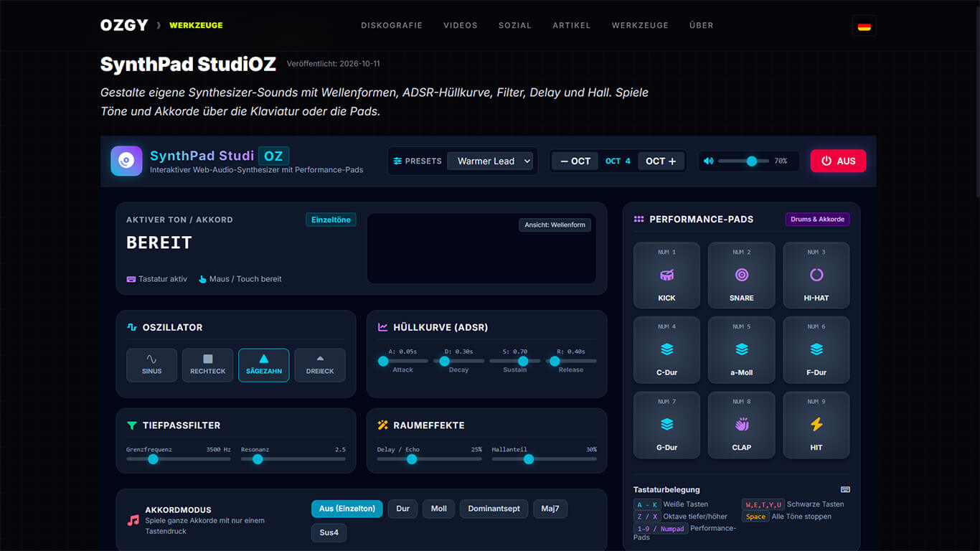Click the volume slider at 70%

(743, 161)
